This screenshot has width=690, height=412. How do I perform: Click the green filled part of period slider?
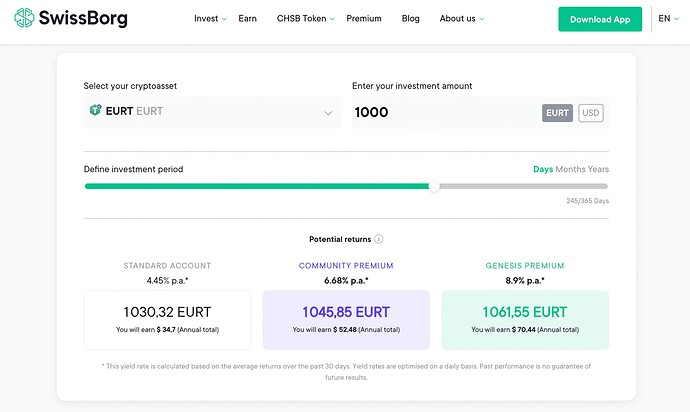(x=257, y=186)
